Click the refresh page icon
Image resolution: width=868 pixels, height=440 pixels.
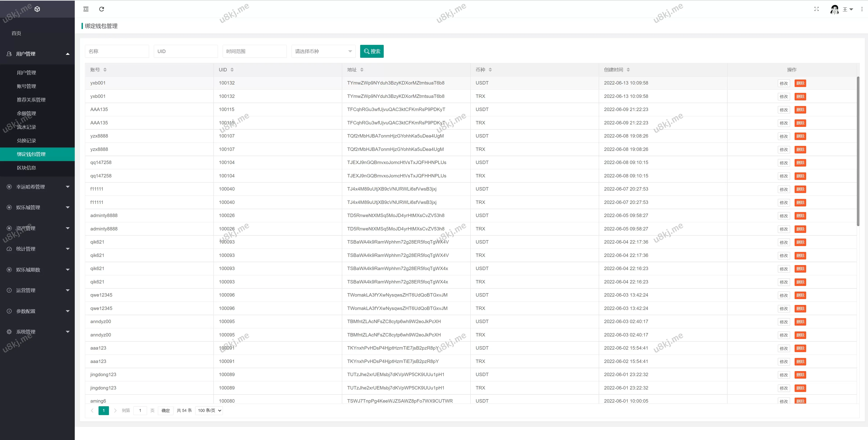pyautogui.click(x=101, y=9)
